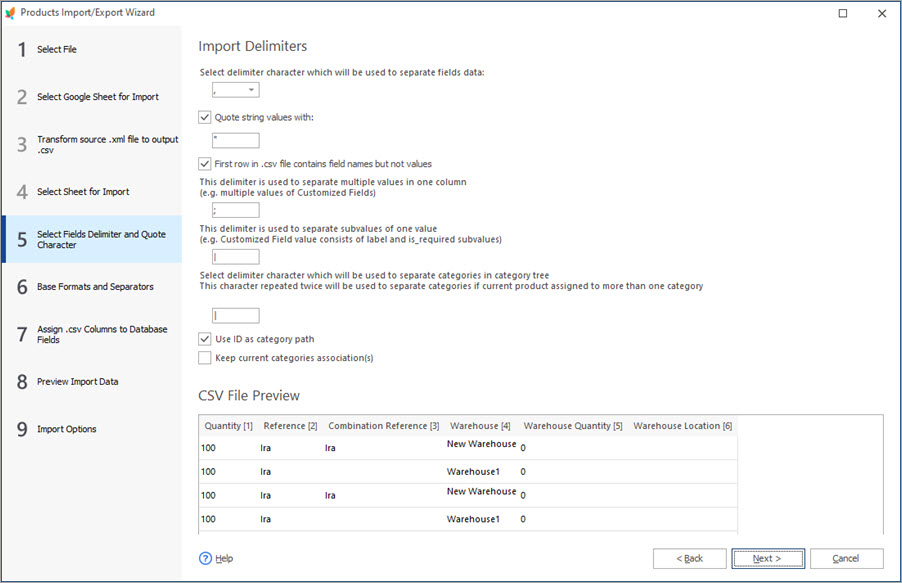Toggle 'First row contains field names' checkbox
Screen dimensions: 902x583
205,164
